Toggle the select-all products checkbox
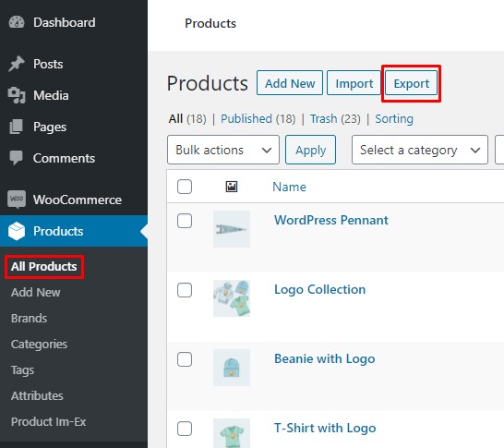Viewport: 504px width, 448px height. coord(185,187)
